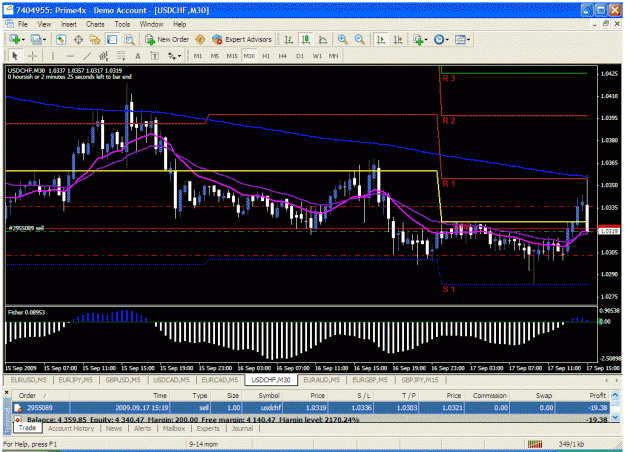Open the Templates dropdown arrow
This screenshot has height=452, width=625.
click(x=469, y=39)
